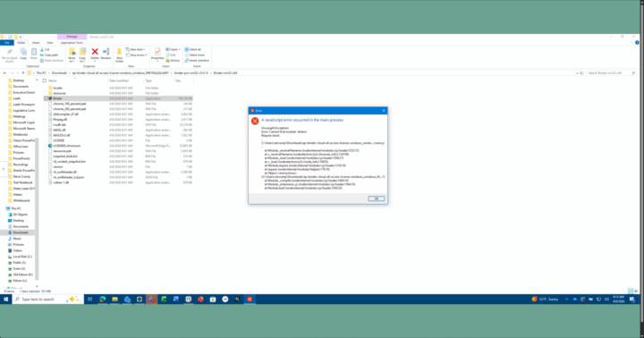The width and height of the screenshot is (644, 338).
Task: Open Microsoft Edge from the taskbar
Action: point(103,300)
